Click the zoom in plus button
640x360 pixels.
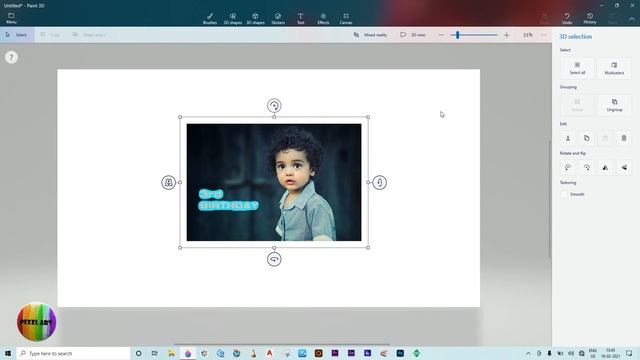point(507,35)
